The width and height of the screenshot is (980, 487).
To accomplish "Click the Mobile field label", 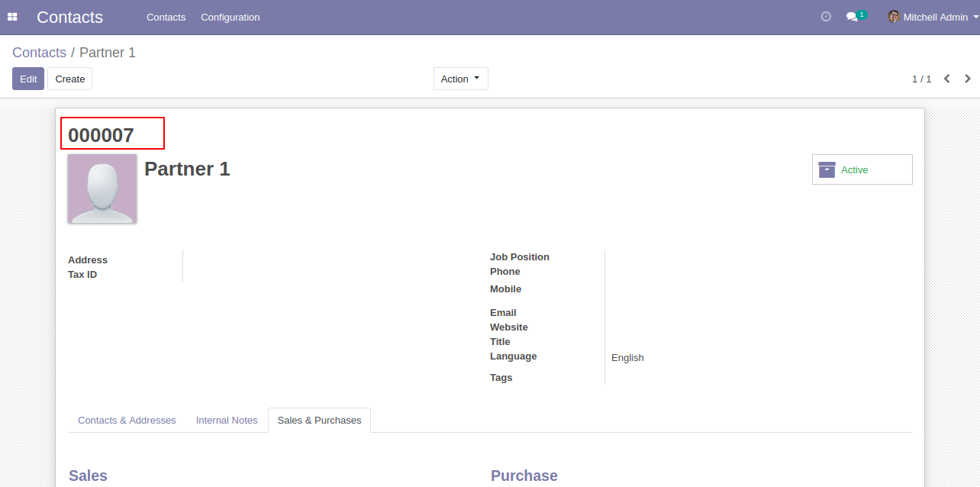I will [x=506, y=289].
